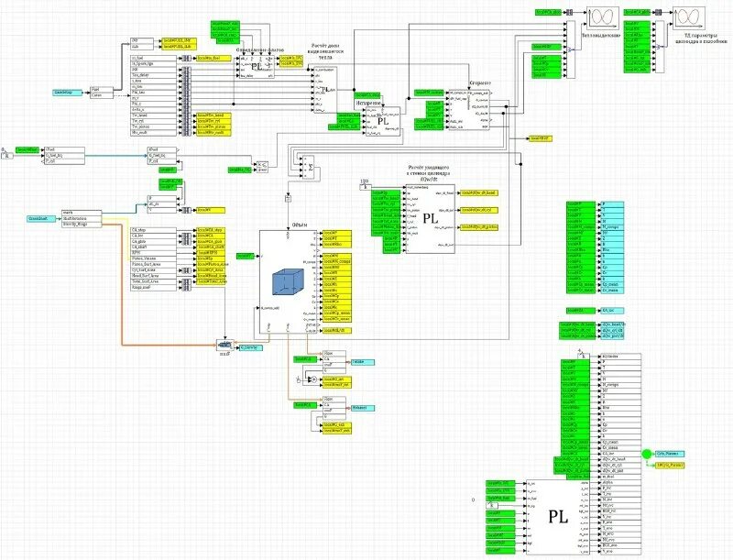Viewport: 733px width, 560px height.
Task: Select the integrator block below the Объём subsystem
Action: [288, 198]
